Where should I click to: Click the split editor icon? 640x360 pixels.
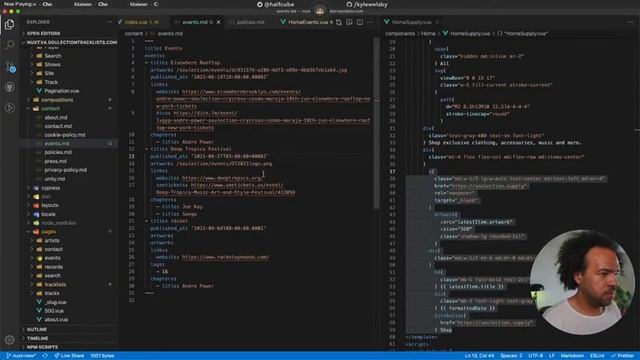[360, 22]
